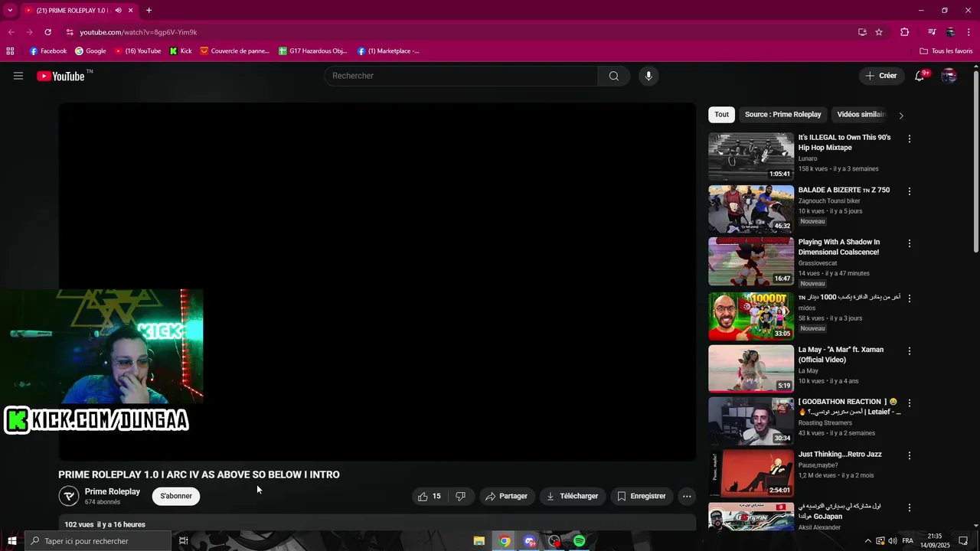Open Spotify from the taskbar

pyautogui.click(x=580, y=541)
